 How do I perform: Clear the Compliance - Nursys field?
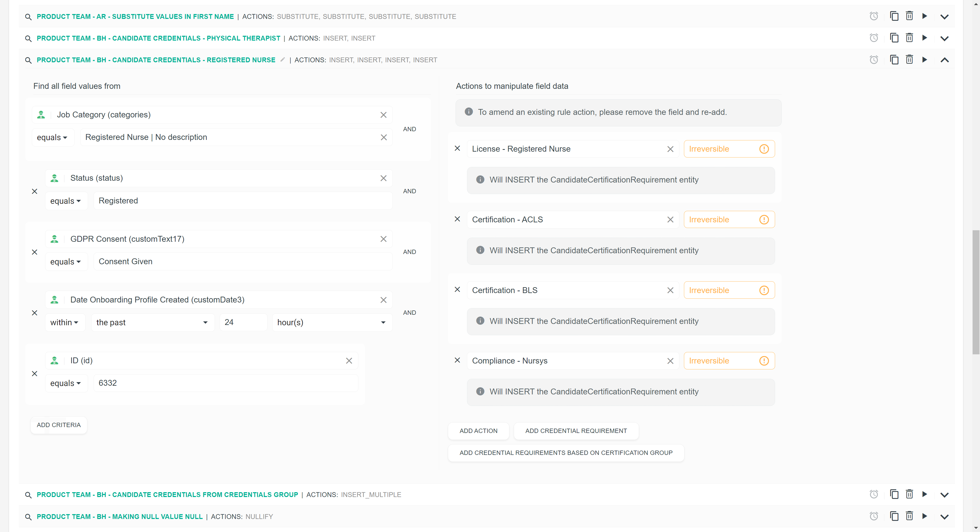(670, 361)
